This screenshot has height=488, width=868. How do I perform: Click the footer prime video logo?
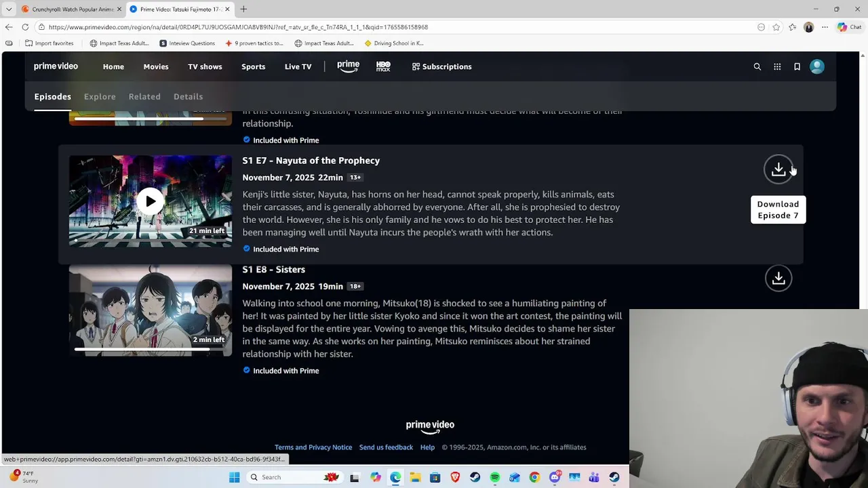[x=430, y=426]
